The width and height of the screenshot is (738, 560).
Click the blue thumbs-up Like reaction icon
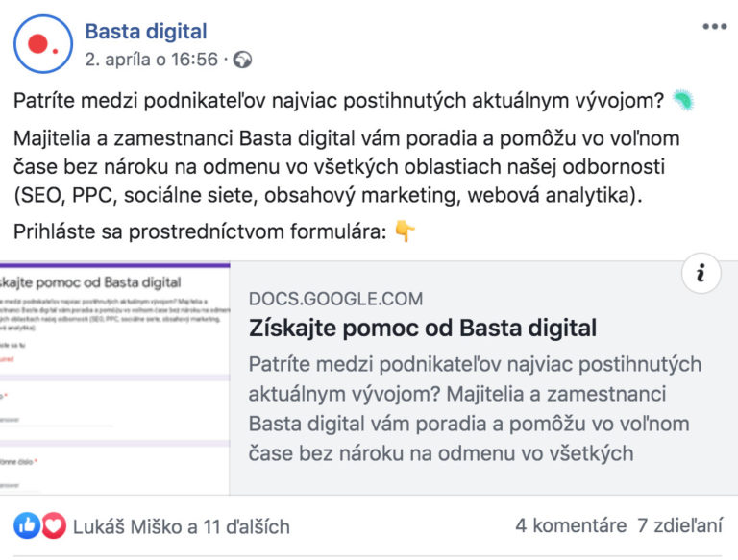click(27, 525)
